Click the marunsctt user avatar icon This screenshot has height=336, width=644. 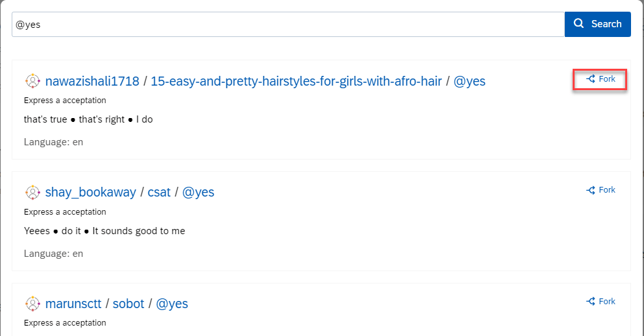(32, 303)
